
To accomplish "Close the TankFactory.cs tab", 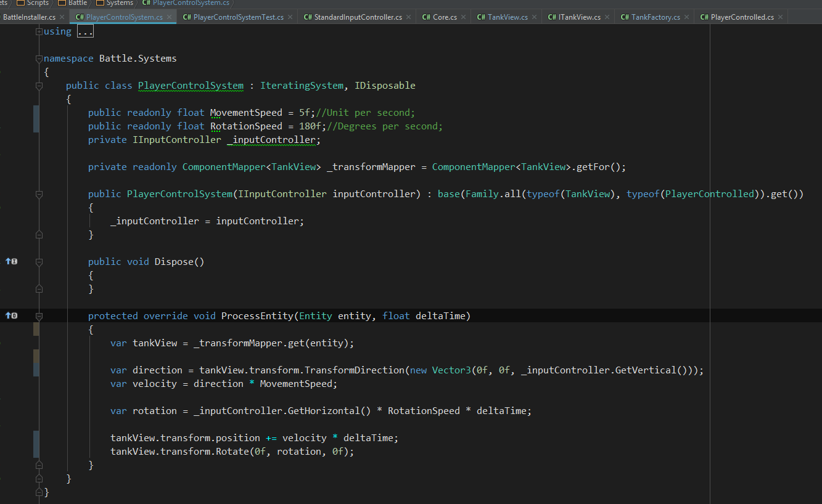I will click(x=686, y=17).
